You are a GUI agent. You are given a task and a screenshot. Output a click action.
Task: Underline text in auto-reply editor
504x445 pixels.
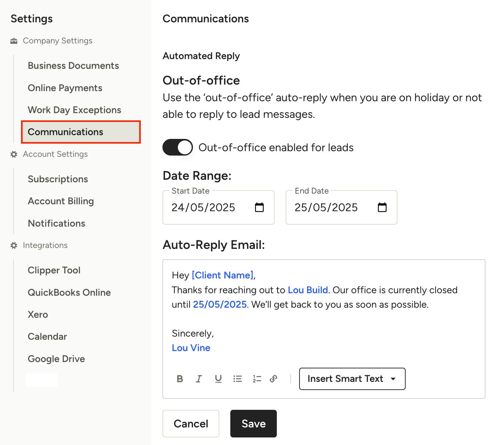pyautogui.click(x=218, y=379)
